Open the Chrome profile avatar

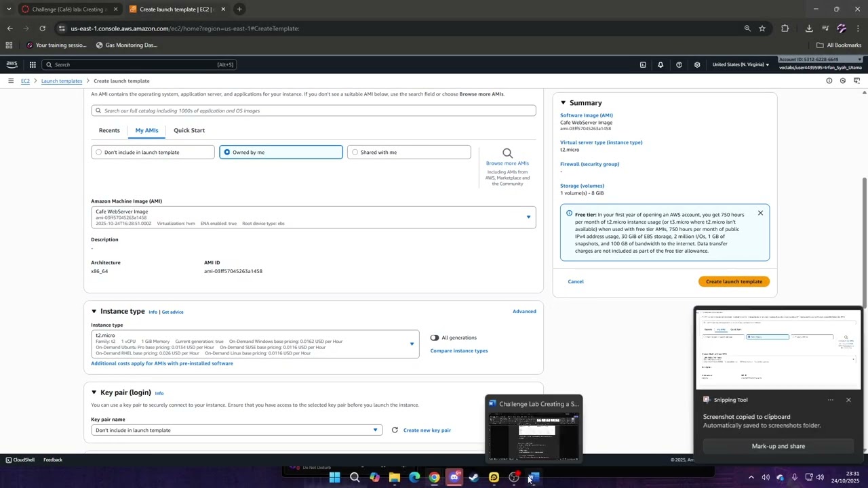point(842,28)
